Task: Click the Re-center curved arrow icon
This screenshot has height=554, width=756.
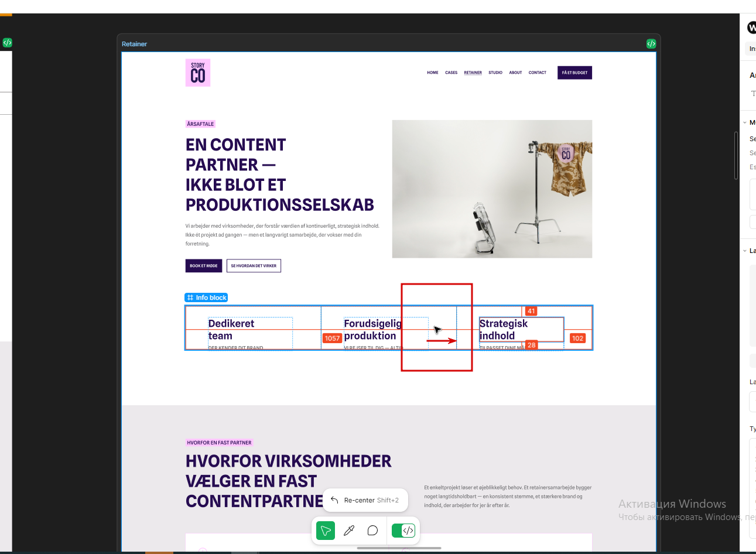Action: point(334,500)
